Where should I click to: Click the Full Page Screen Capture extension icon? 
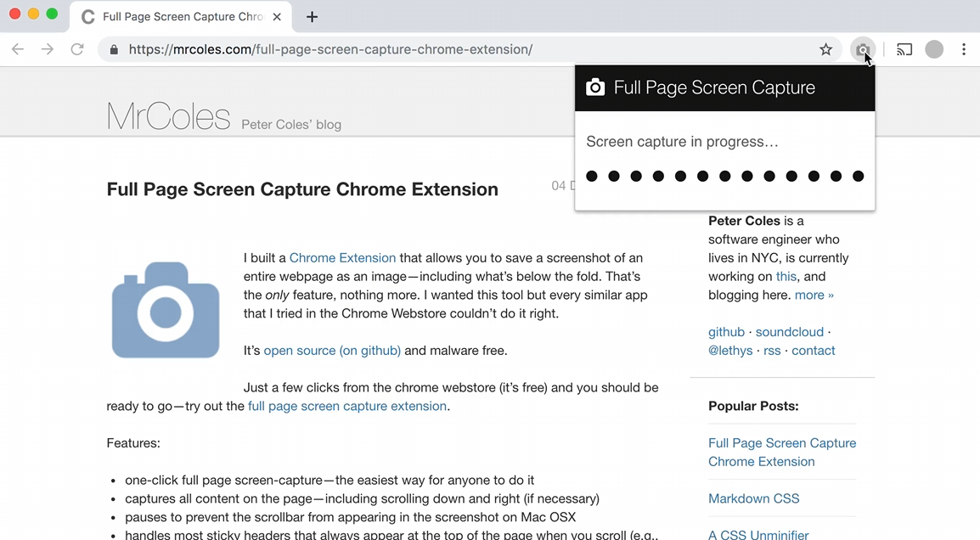pos(863,49)
